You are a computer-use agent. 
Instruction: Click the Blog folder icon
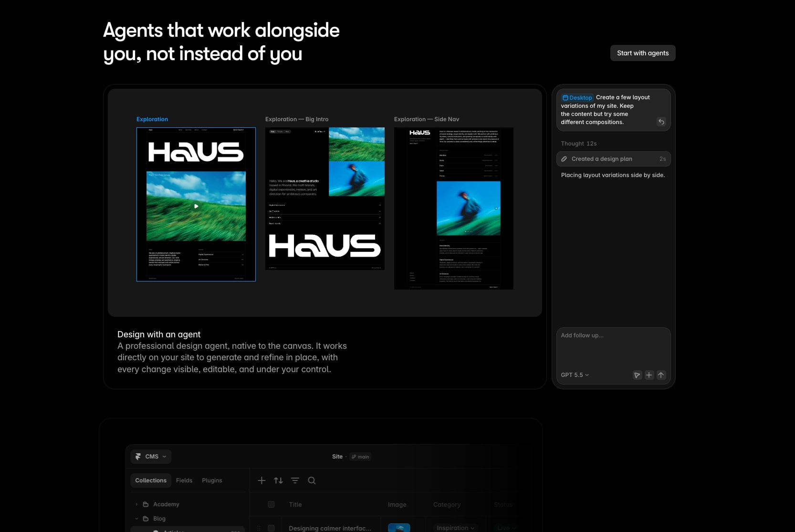point(146,519)
